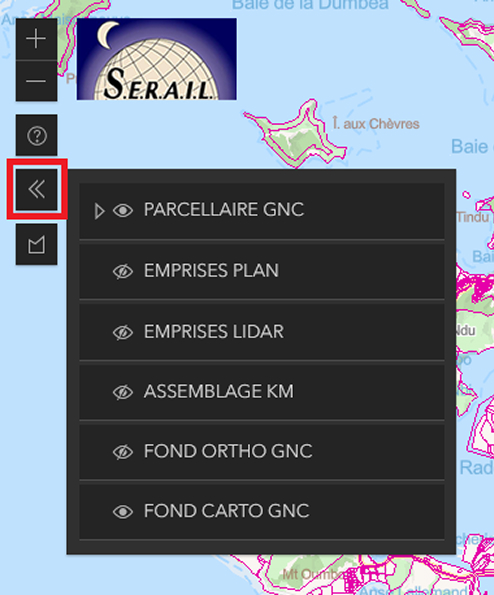Hide the PARCELLAIRE GNC layer eye

click(x=123, y=211)
